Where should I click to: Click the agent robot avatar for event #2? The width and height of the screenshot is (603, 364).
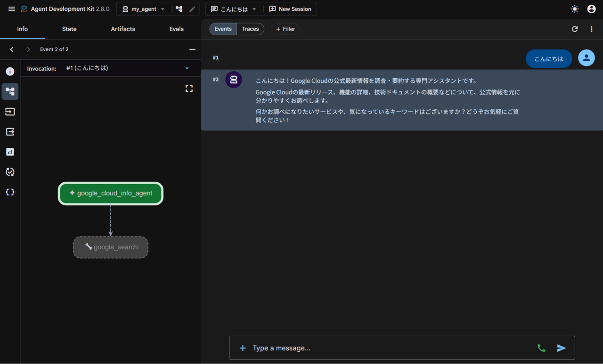coord(234,80)
